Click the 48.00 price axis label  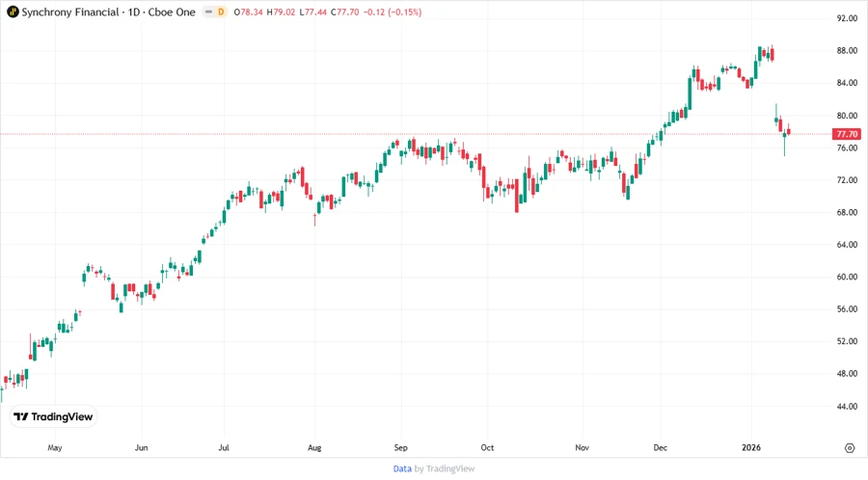point(847,374)
